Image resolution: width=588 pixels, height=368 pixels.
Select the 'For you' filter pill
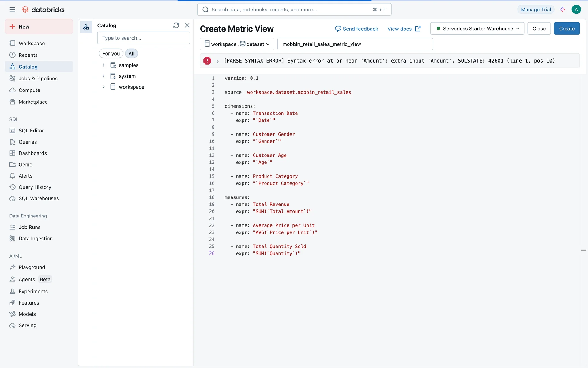tap(111, 53)
